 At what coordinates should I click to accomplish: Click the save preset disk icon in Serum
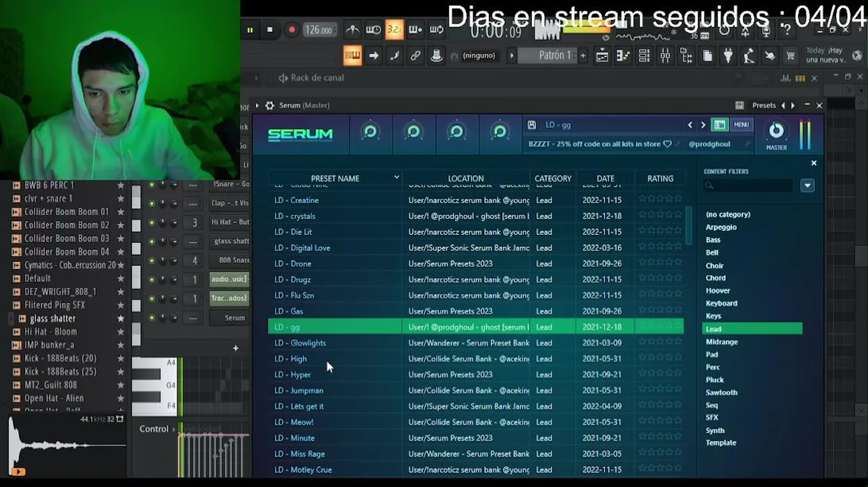click(x=532, y=125)
